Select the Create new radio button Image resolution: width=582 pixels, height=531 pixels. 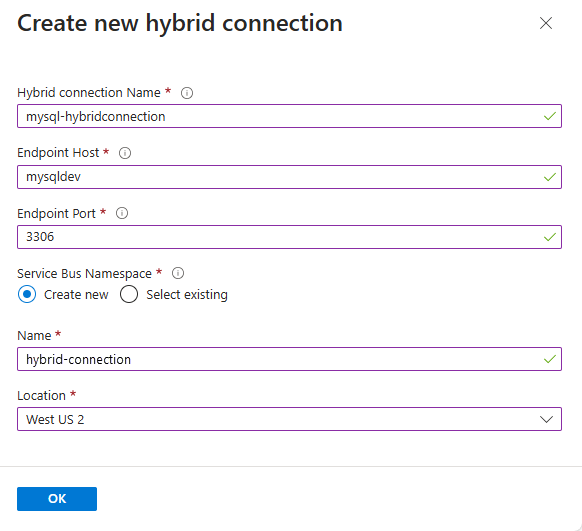pyautogui.click(x=27, y=294)
